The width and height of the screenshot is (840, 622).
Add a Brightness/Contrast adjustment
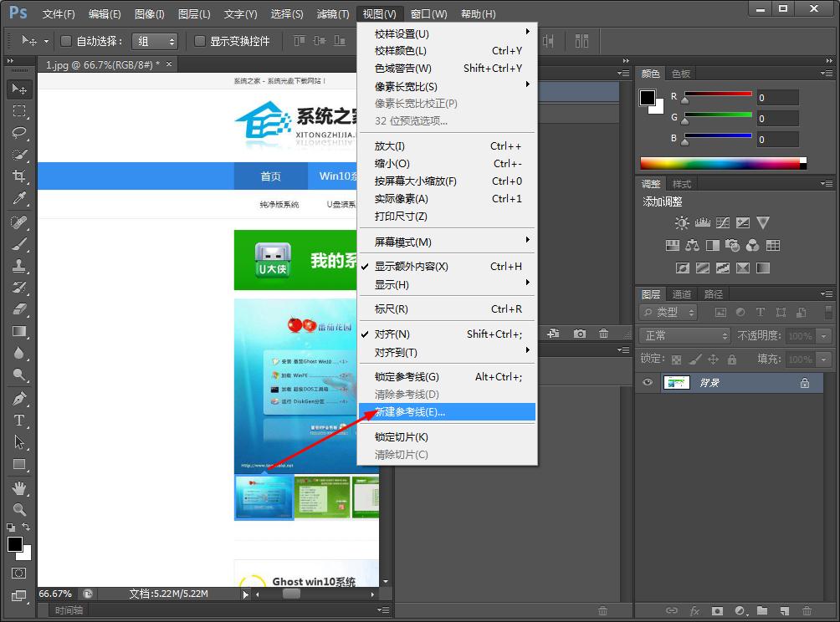684,222
